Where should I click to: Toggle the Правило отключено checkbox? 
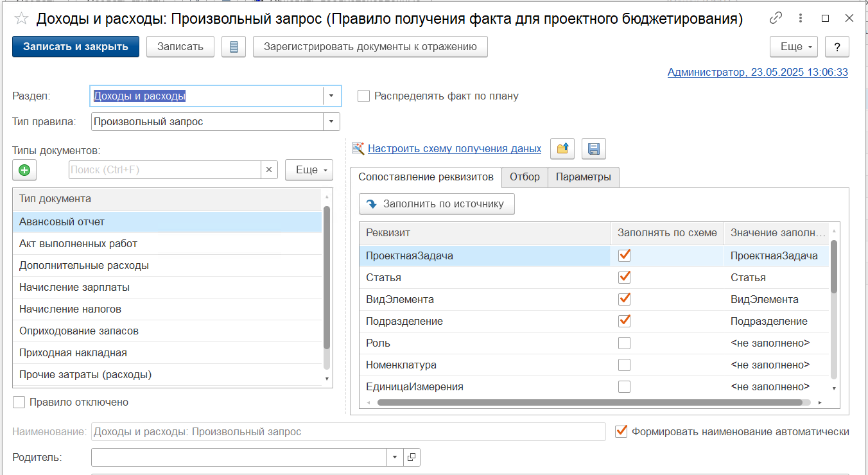(x=19, y=402)
